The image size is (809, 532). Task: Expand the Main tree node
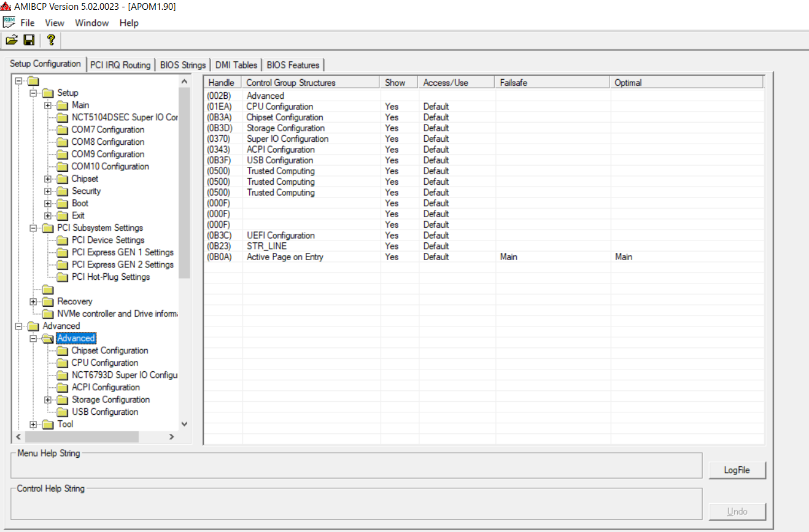pos(48,106)
